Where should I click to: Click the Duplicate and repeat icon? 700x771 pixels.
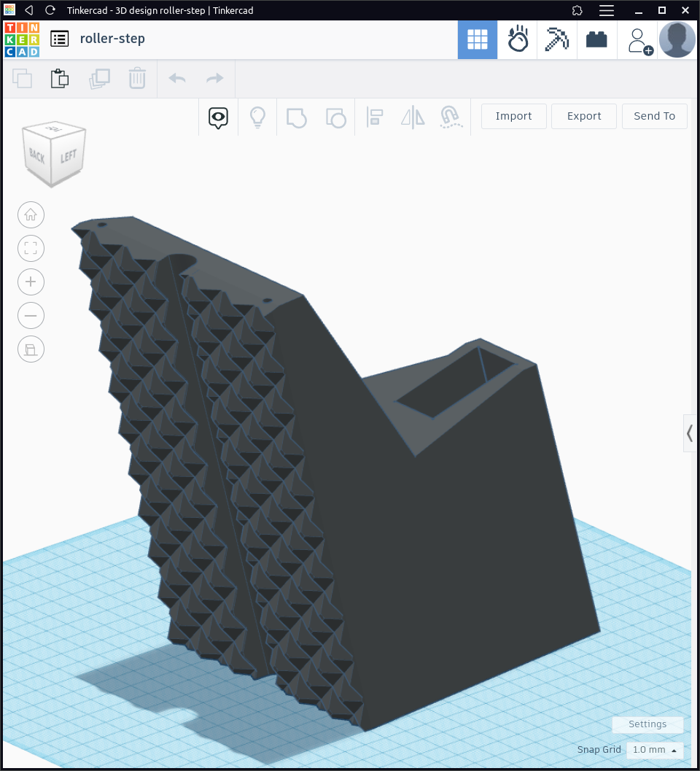tap(99, 79)
